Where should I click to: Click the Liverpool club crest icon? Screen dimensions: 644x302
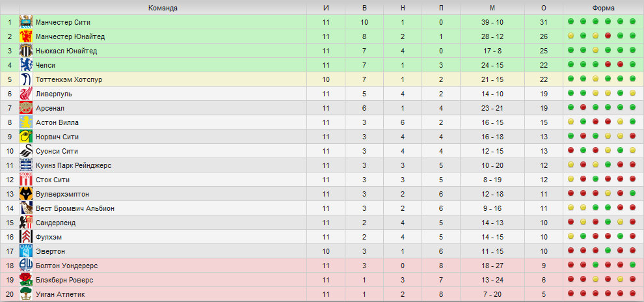[x=26, y=94]
